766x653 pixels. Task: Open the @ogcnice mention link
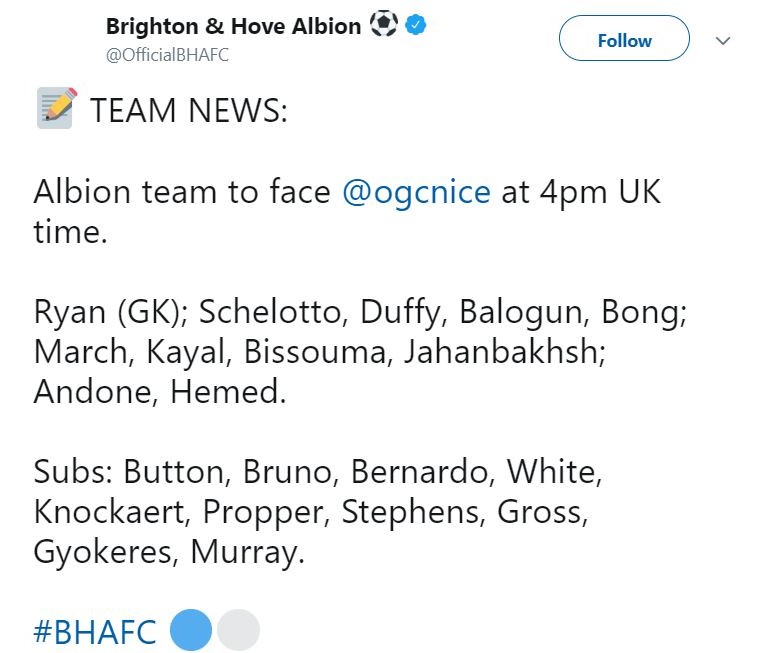pos(417,191)
